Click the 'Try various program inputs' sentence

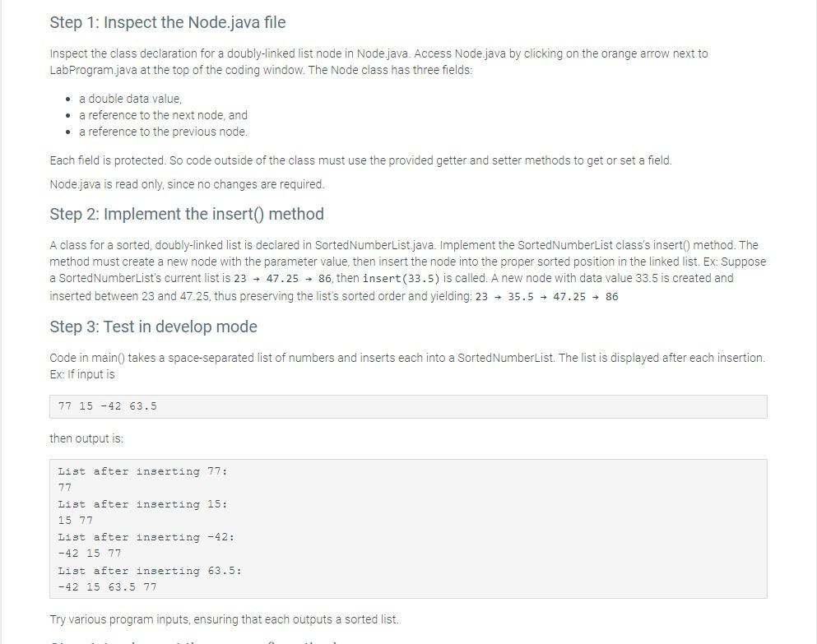point(224,619)
